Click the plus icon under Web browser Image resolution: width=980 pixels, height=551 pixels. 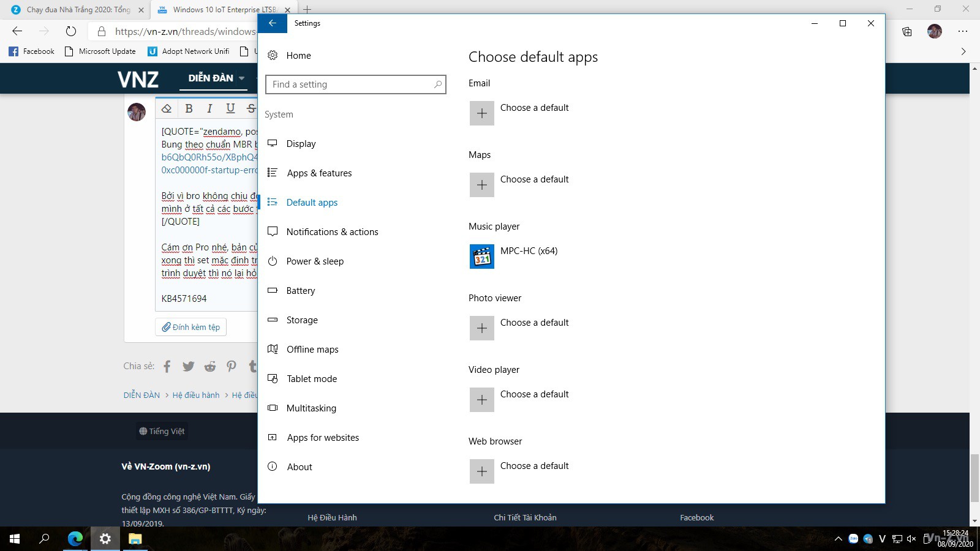tap(482, 471)
